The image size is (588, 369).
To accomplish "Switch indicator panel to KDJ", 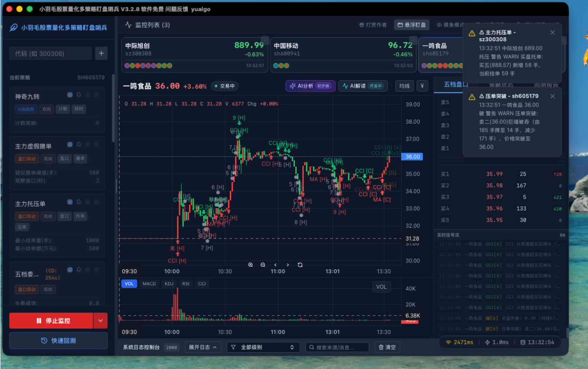I will (x=169, y=284).
